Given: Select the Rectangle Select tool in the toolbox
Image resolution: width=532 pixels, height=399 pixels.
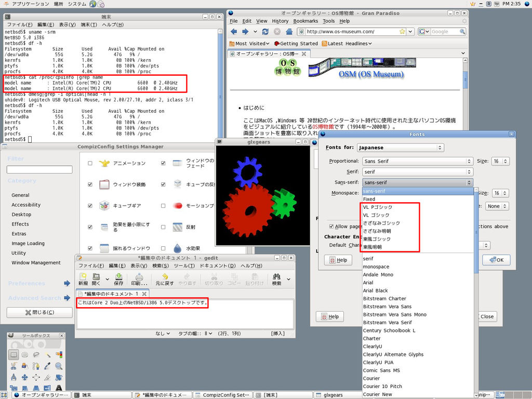Looking at the screenshot, I should pyautogui.click(x=14, y=355).
